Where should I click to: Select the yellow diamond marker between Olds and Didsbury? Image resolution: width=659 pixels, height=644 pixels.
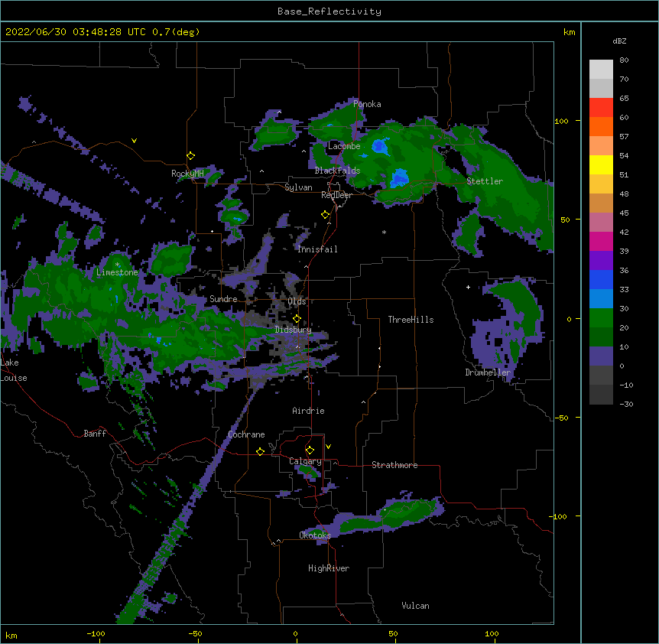(x=297, y=319)
